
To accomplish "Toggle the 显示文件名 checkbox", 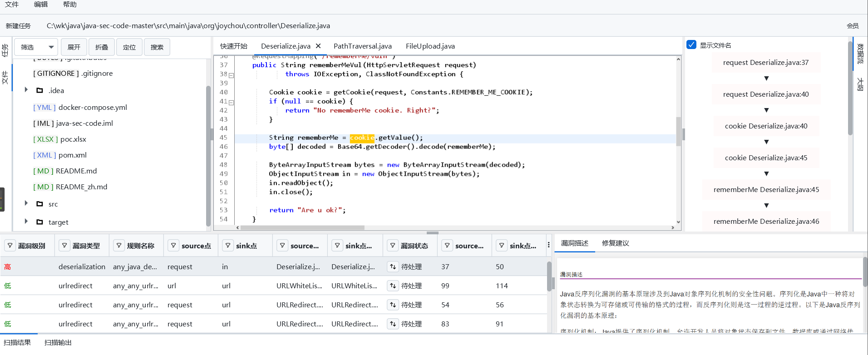I will coord(691,44).
